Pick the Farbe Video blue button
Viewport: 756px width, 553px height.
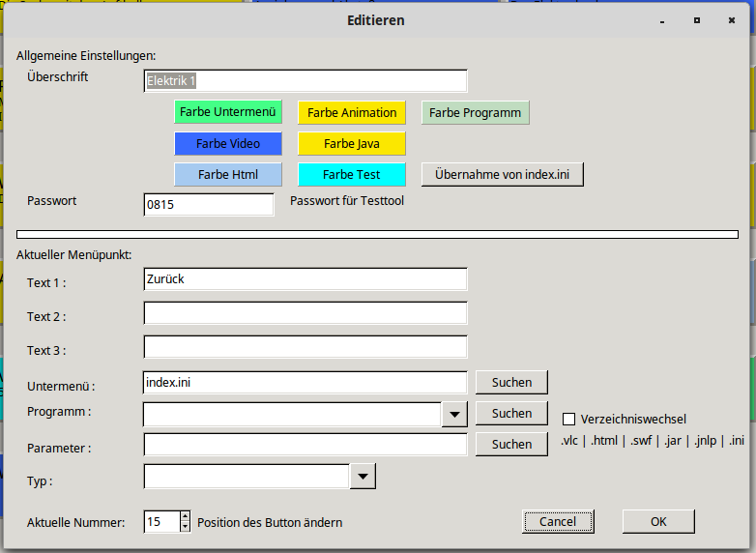(228, 143)
